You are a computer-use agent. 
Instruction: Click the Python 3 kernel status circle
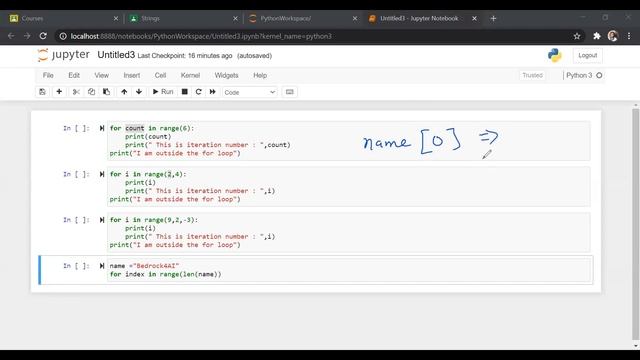[x=599, y=75]
